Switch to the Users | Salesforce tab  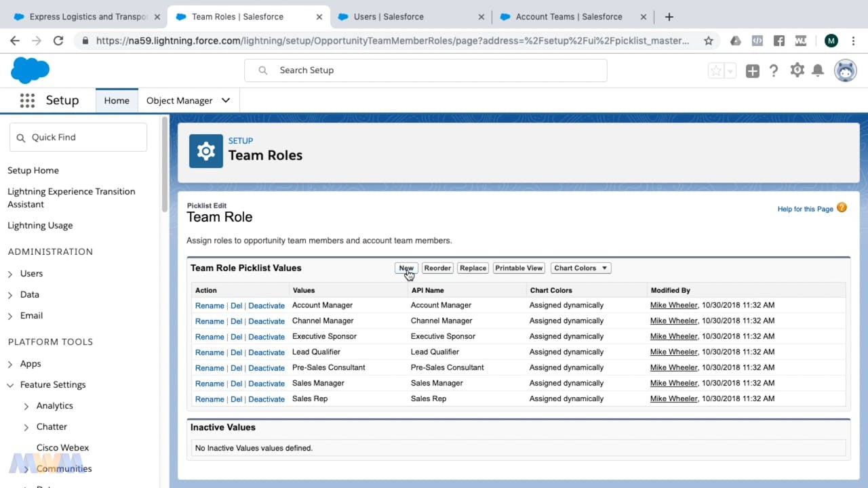pyautogui.click(x=410, y=16)
